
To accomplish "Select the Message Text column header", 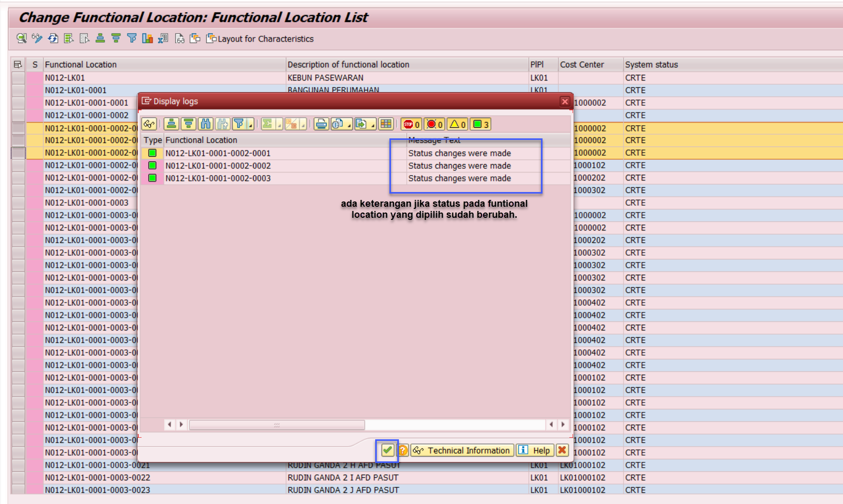I will click(434, 140).
